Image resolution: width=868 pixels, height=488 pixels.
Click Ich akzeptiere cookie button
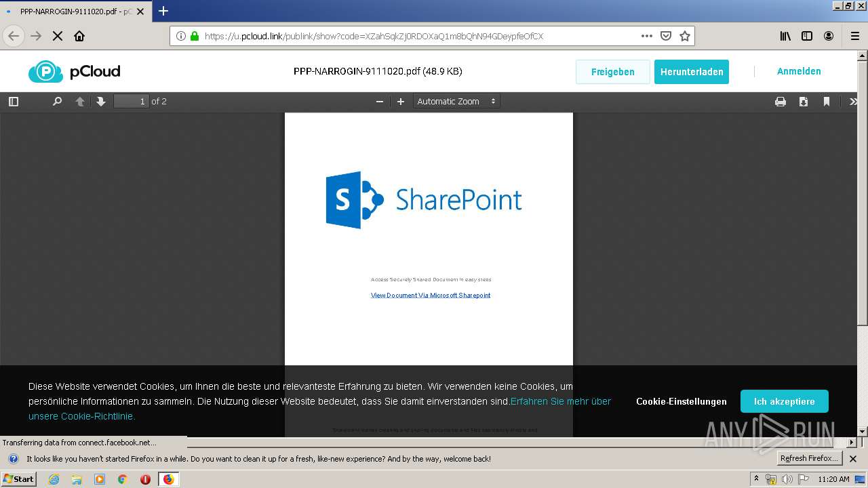pos(785,401)
